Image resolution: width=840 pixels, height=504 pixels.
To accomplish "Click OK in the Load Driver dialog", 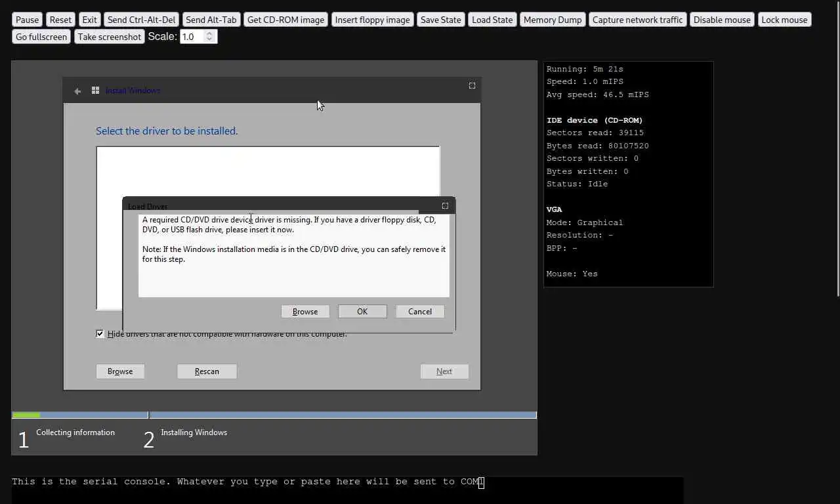I will click(x=362, y=312).
